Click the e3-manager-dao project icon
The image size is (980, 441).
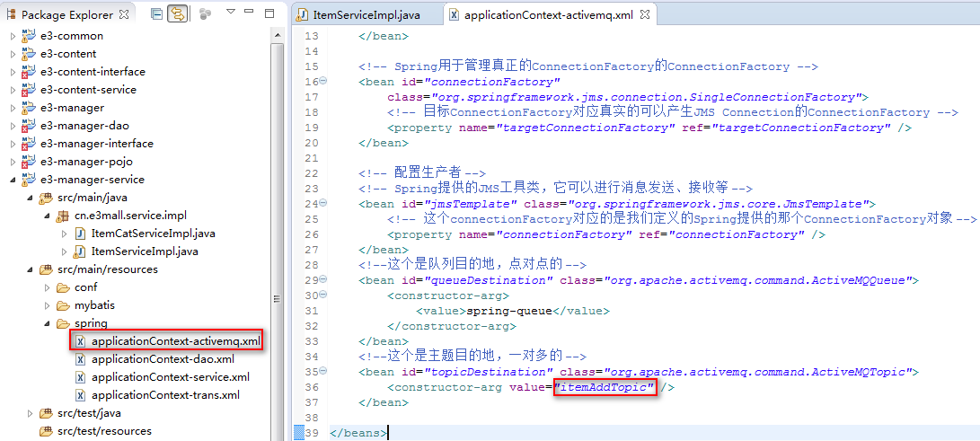29,126
